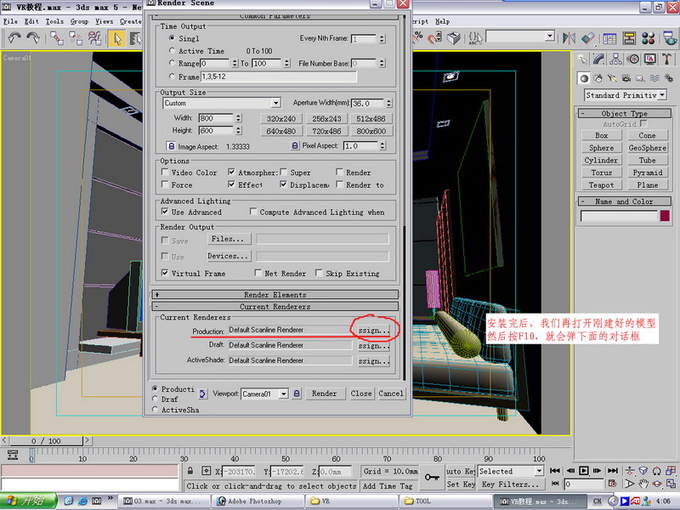The image size is (680, 510).
Task: Select the Lights category icon
Action: coord(612,78)
